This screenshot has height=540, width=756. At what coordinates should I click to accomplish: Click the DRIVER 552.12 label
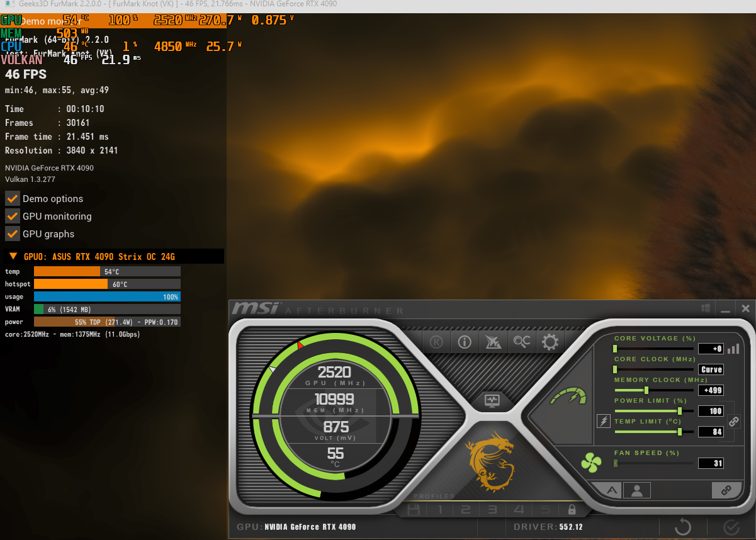point(548,527)
